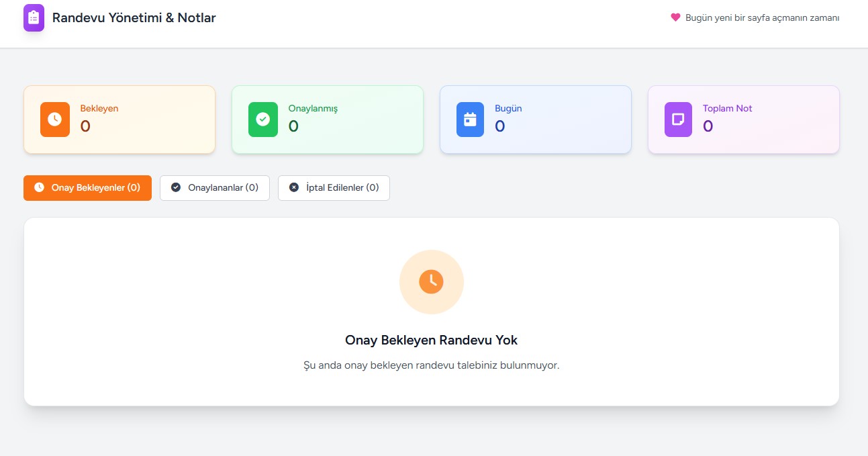Select the Bugün statistics card
The image size is (868, 456).
[x=536, y=120]
